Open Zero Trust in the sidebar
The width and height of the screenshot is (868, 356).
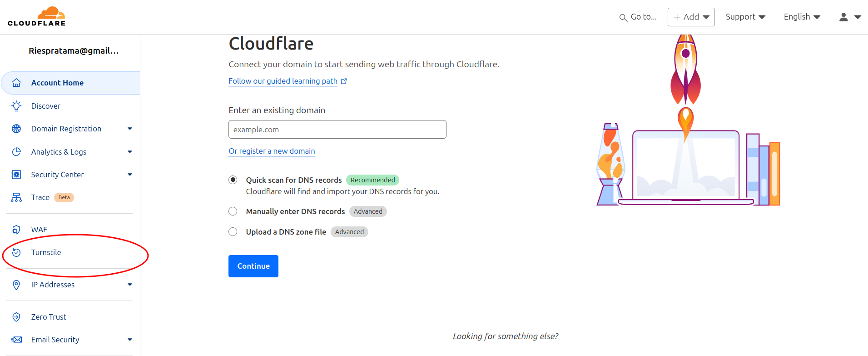pyautogui.click(x=49, y=317)
